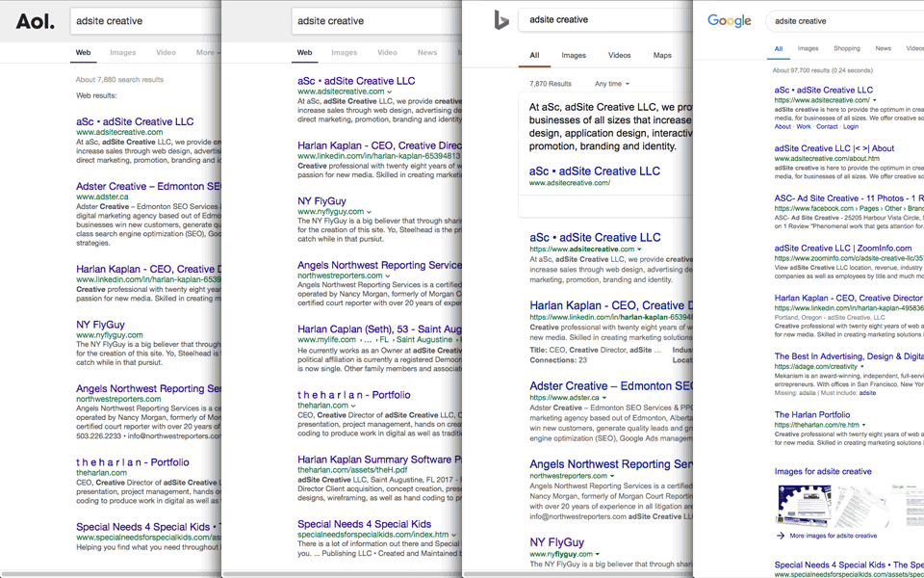Open Google result ASC- Ad Site Creative - 11 Photos

pos(849,198)
